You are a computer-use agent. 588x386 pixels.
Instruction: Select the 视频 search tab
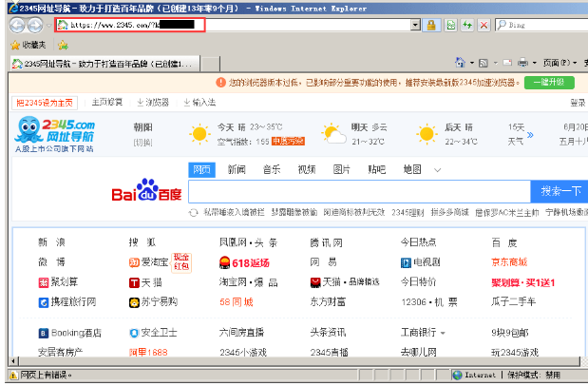pyautogui.click(x=307, y=170)
